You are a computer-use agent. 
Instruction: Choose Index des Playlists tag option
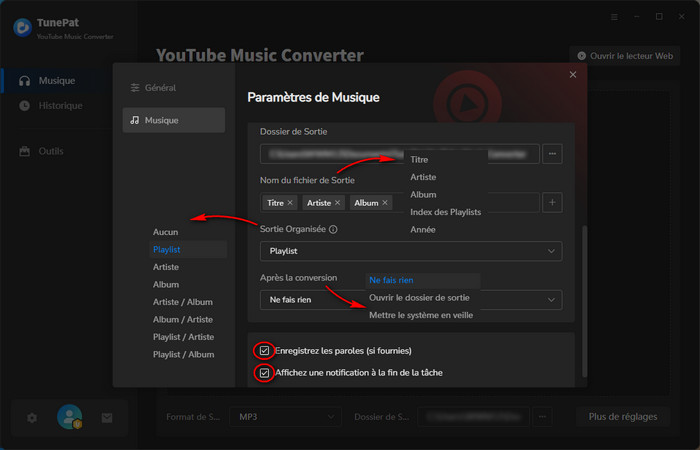coord(446,212)
